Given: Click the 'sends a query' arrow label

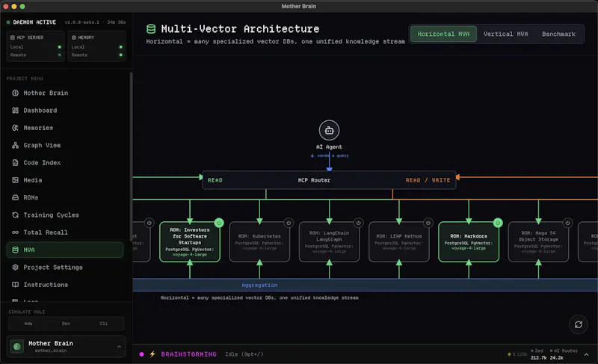Looking at the screenshot, I should tap(330, 155).
